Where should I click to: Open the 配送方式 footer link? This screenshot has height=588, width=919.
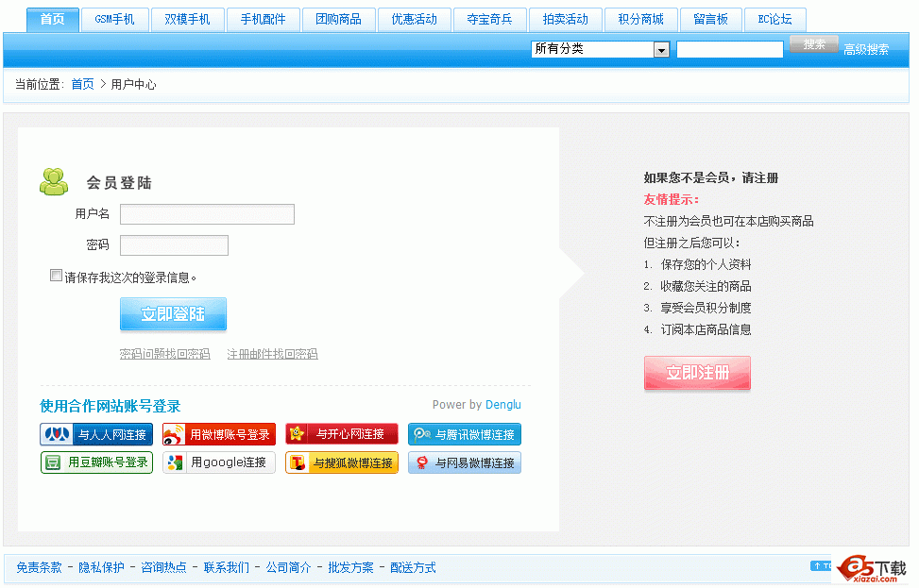413,567
